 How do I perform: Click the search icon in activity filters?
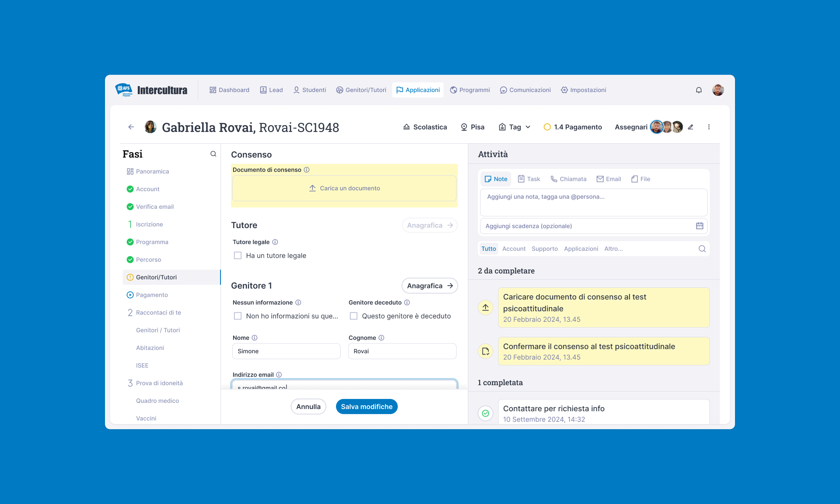702,249
